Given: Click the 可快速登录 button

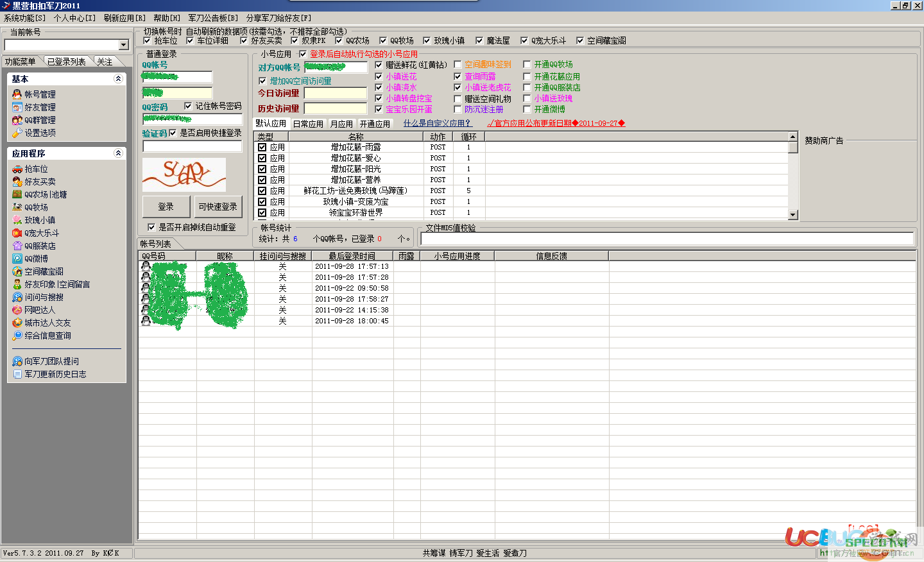Looking at the screenshot, I should [218, 207].
